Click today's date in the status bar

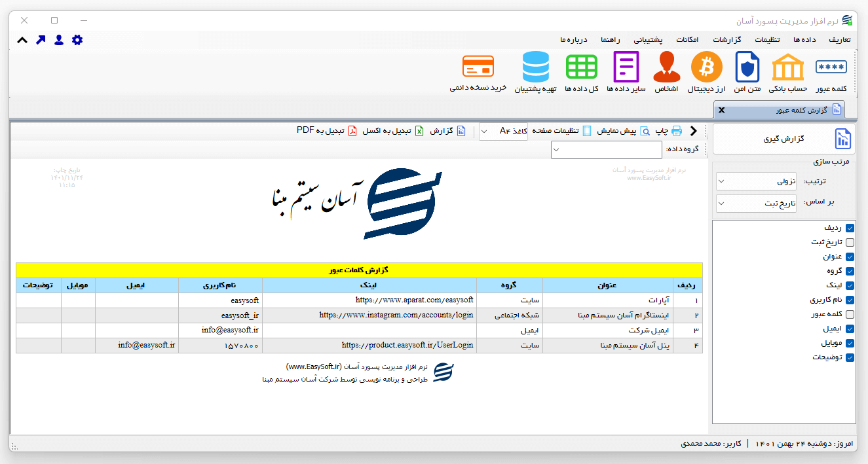(805, 444)
